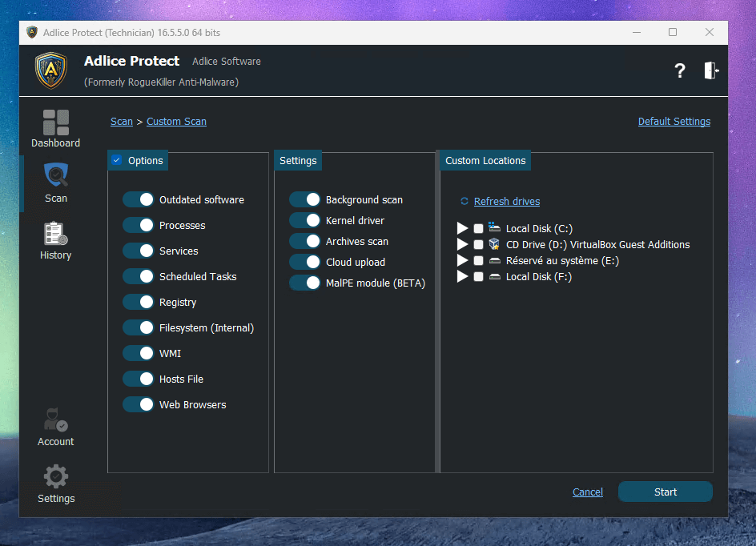The width and height of the screenshot is (756, 546).
Task: Click the Adlice Protect shield logo
Action: click(51, 70)
